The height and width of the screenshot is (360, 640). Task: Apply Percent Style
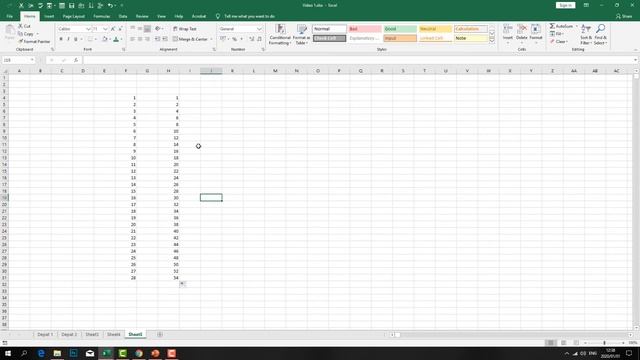(235, 39)
